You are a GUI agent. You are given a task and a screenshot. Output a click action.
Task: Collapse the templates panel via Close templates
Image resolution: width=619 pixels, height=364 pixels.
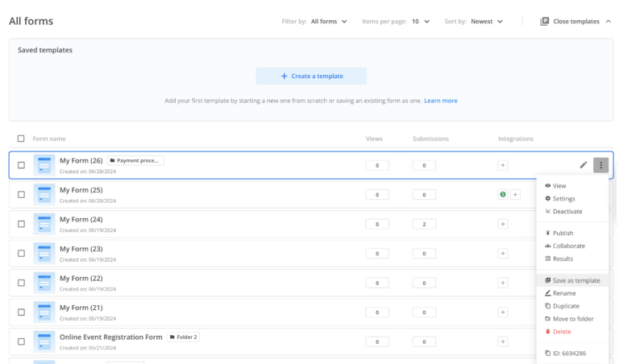tap(576, 21)
